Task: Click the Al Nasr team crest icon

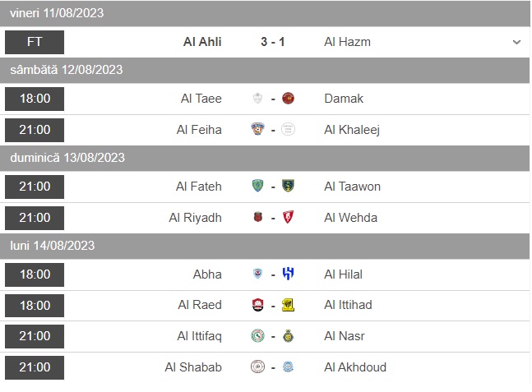Action: tap(288, 336)
